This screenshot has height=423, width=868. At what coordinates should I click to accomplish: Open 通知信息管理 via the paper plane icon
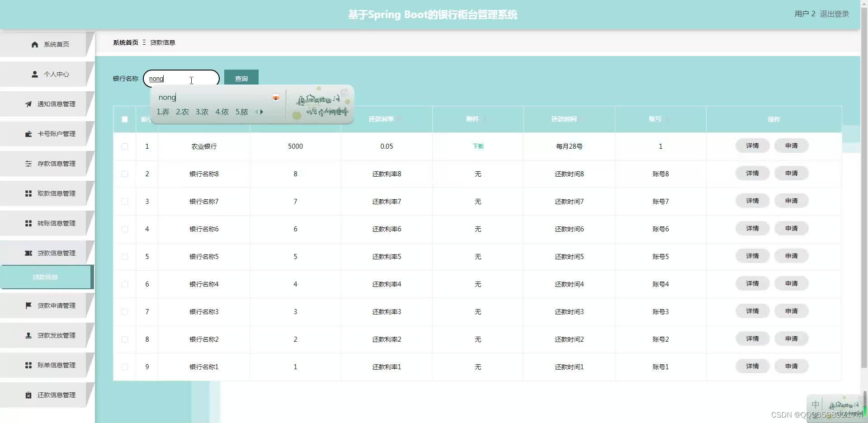coord(28,104)
